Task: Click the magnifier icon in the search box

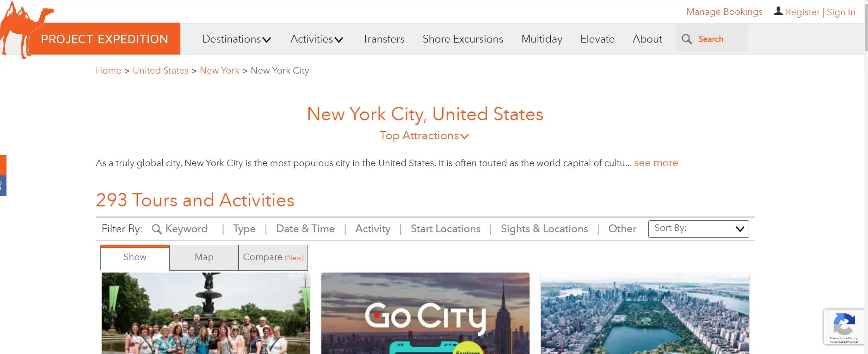Action: point(687,39)
